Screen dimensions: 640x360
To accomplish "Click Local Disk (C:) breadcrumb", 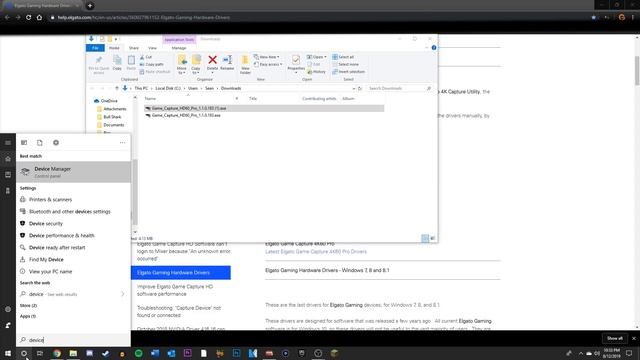I will click(x=168, y=88).
